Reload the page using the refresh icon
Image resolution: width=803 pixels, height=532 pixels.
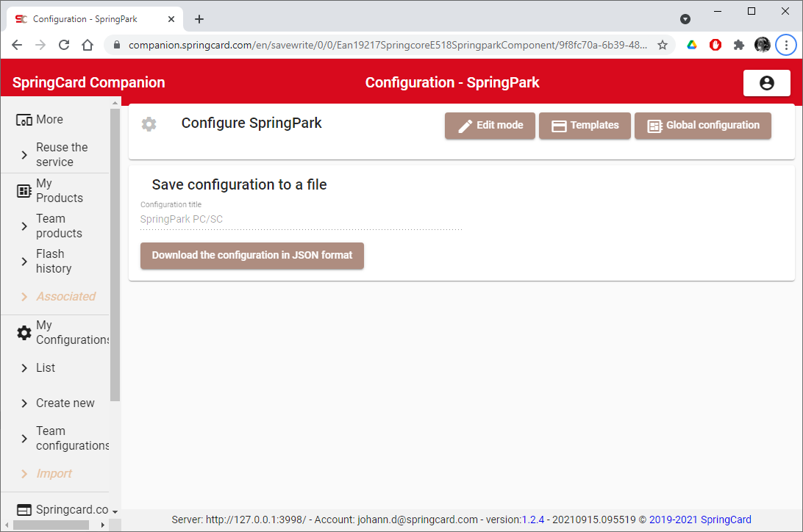[x=64, y=44]
